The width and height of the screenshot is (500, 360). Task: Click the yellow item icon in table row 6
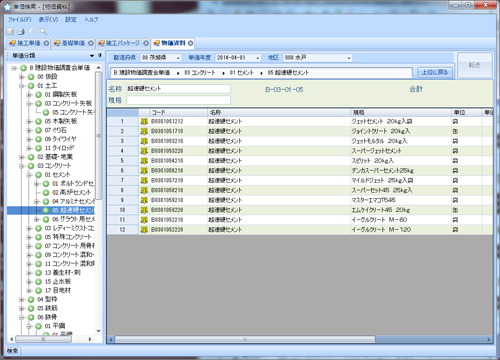click(144, 171)
